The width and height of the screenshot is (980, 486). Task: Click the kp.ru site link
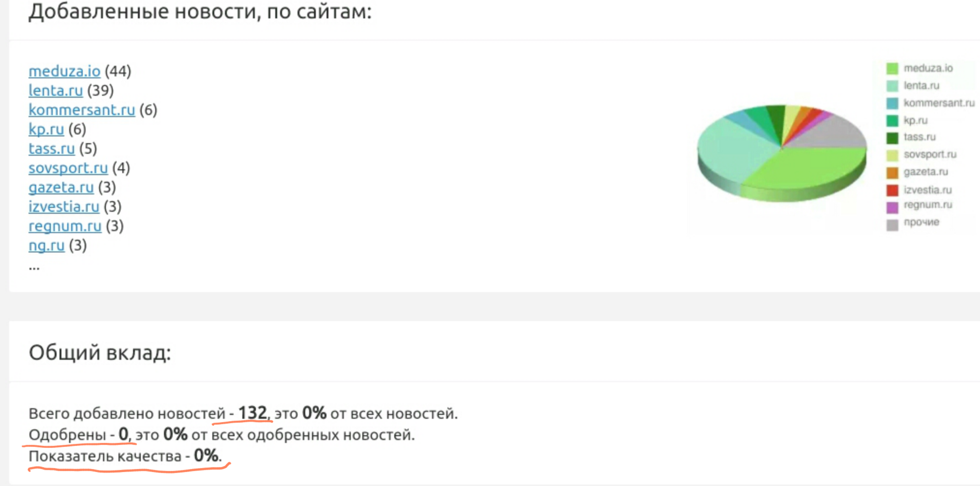coord(46,129)
